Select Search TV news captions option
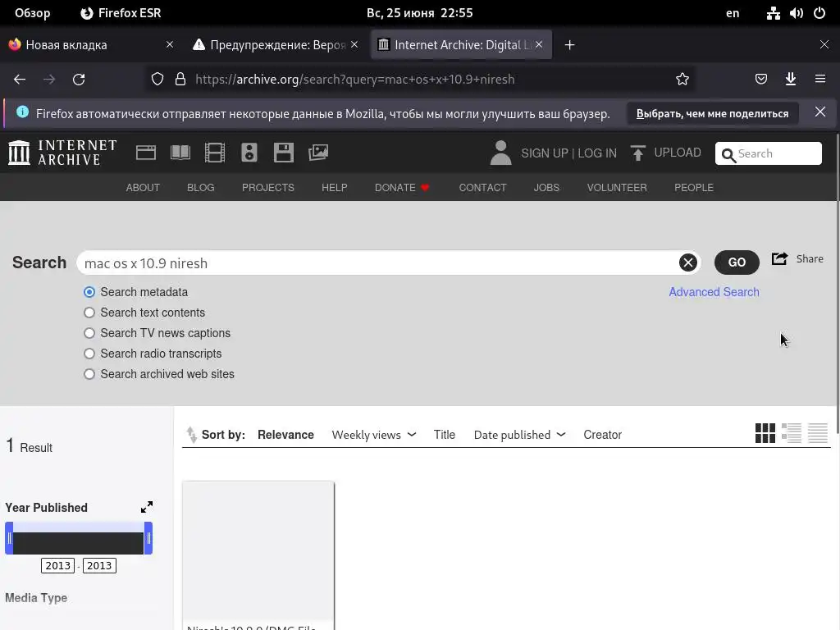This screenshot has height=630, width=840. tap(89, 333)
